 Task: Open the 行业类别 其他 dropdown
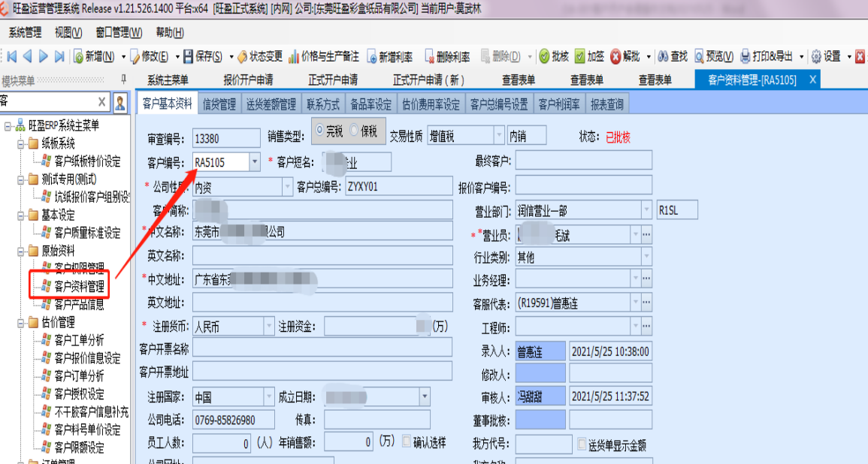646,257
